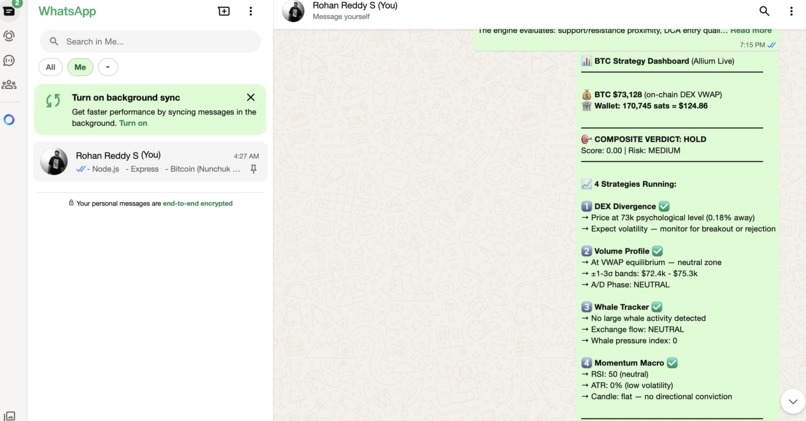Viewport: 806px width, 421px height.
Task: Search within the conversation using header magnifier
Action: tap(764, 11)
